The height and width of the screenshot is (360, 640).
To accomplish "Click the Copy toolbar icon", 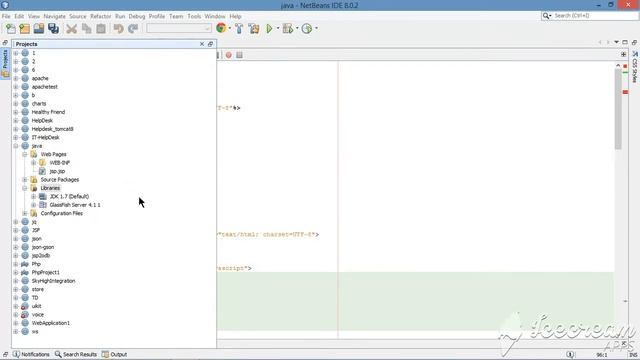I will [87, 29].
